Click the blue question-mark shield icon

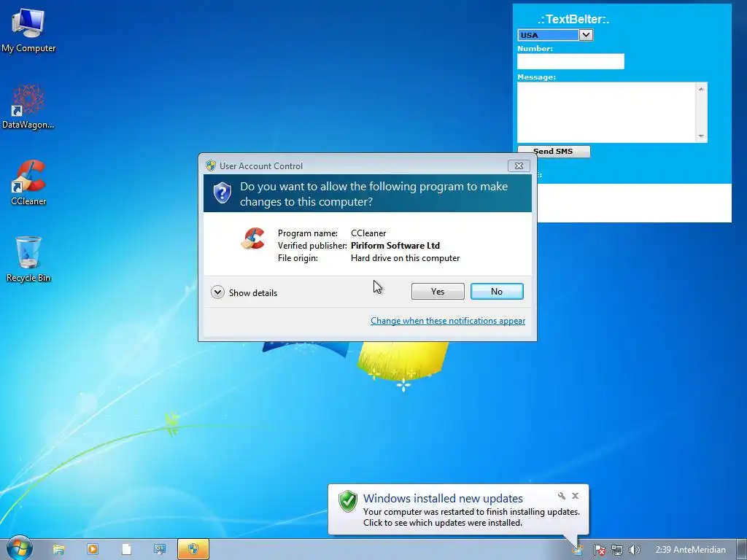[x=222, y=192]
